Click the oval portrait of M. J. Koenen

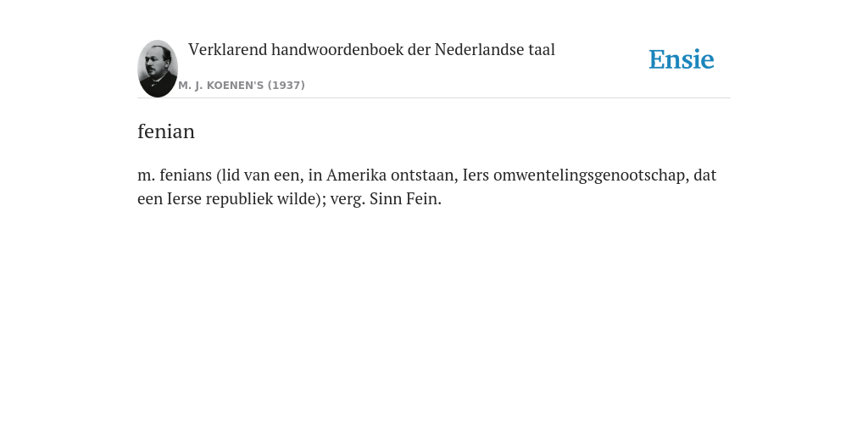click(158, 69)
